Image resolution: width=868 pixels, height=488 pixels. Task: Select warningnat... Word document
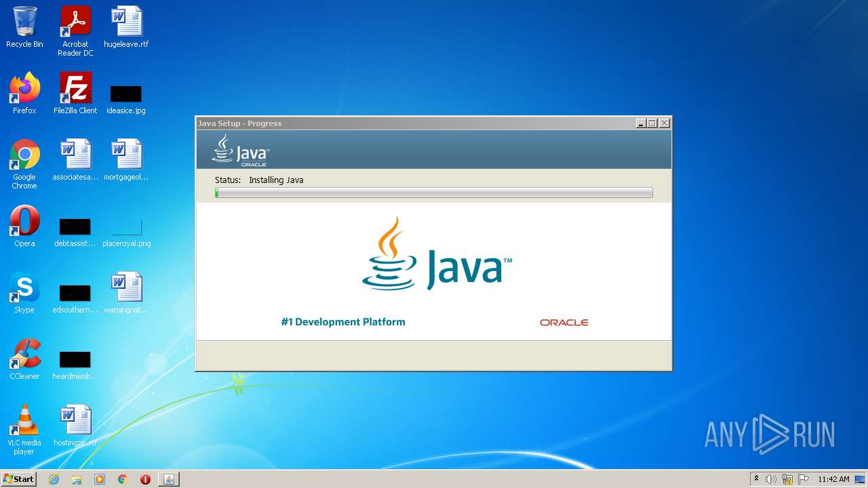click(126, 293)
